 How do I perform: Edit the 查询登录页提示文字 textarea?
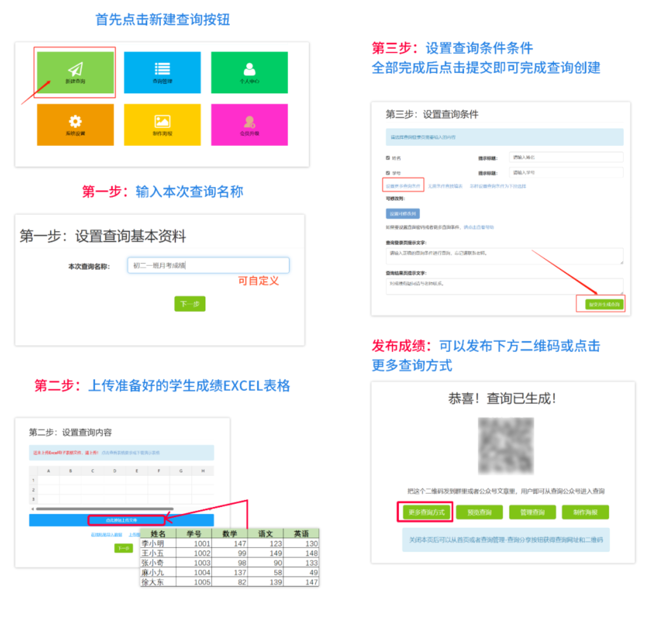505,256
